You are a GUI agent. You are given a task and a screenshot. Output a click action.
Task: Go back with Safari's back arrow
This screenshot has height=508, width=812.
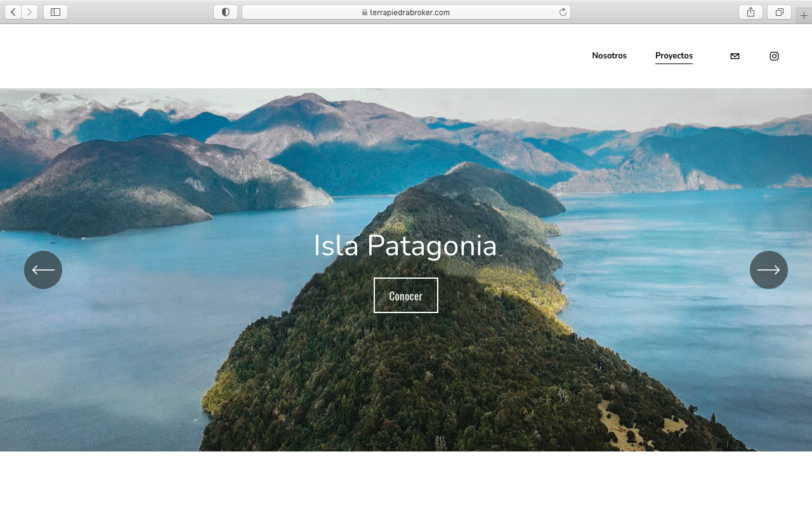point(13,12)
